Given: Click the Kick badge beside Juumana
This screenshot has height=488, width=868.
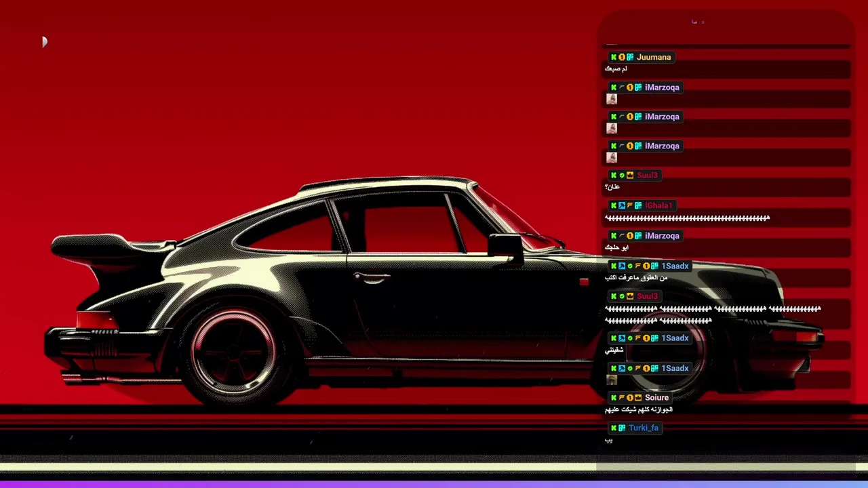Looking at the screenshot, I should [614, 58].
